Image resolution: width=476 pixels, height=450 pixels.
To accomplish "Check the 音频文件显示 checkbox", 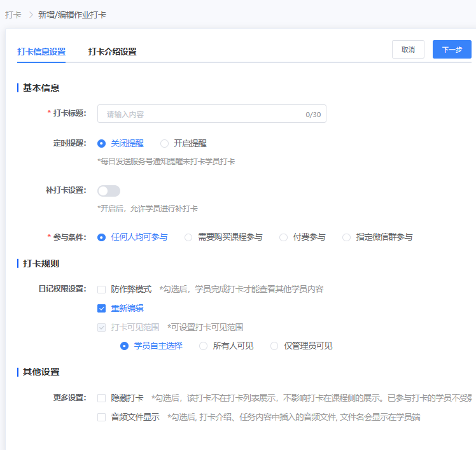I will click(102, 418).
